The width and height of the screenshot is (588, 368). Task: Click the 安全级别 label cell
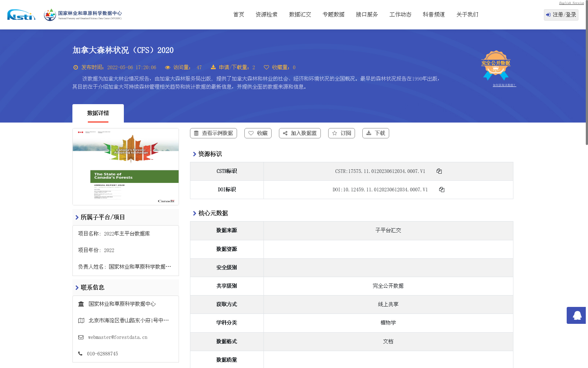pyautogui.click(x=227, y=268)
